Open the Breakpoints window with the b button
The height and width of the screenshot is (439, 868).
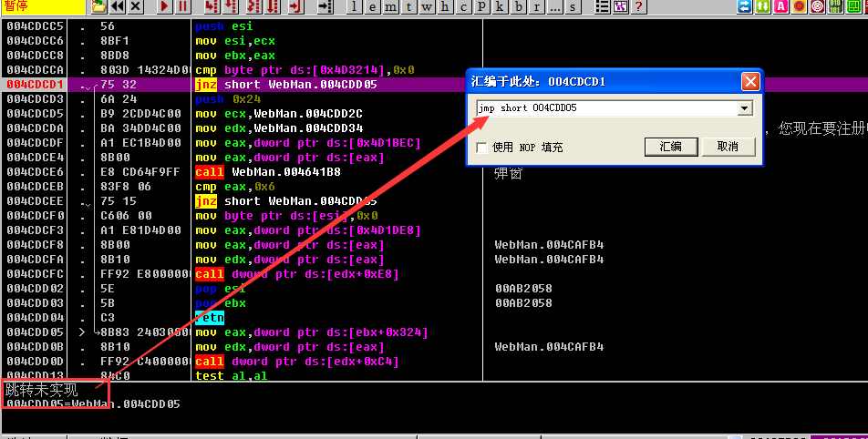[x=518, y=6]
